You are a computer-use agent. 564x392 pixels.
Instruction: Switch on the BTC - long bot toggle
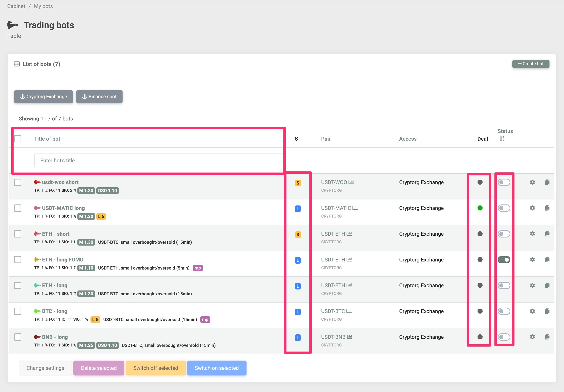(504, 311)
